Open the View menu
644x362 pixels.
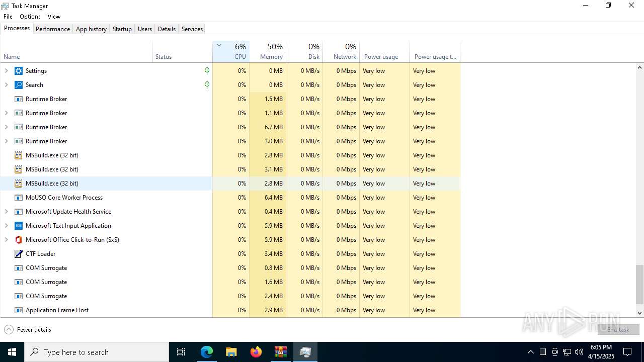coord(54,17)
